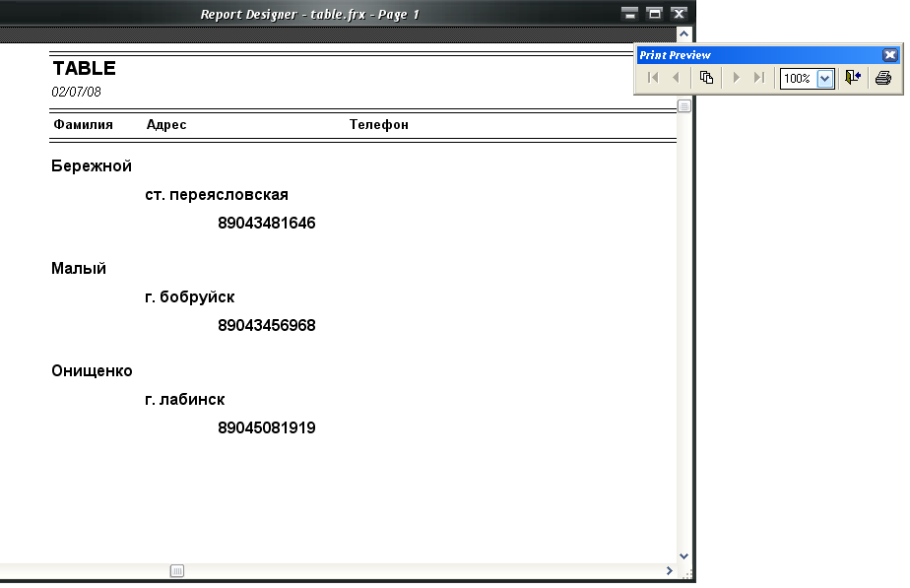Image resolution: width=910 pixels, height=588 pixels.
Task: Close the Report Designer window
Action: pyautogui.click(x=679, y=14)
